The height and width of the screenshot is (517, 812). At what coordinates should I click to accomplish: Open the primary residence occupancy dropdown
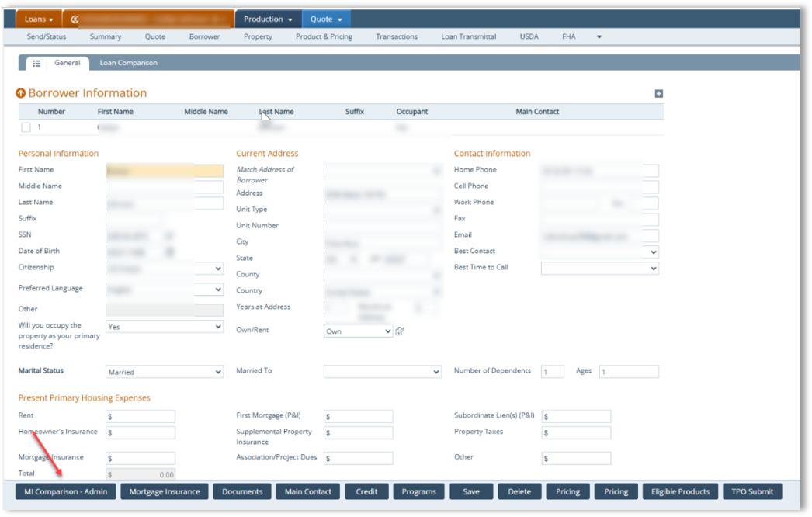tap(165, 327)
